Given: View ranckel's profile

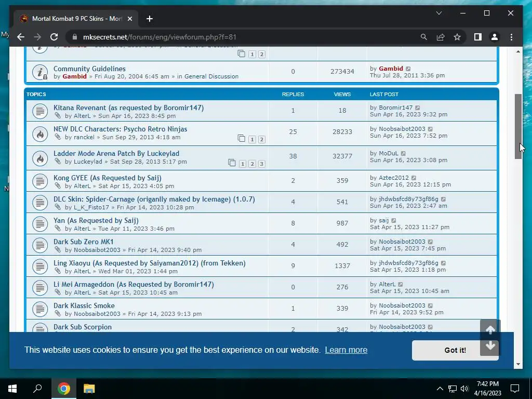Looking at the screenshot, I should pos(84,137).
